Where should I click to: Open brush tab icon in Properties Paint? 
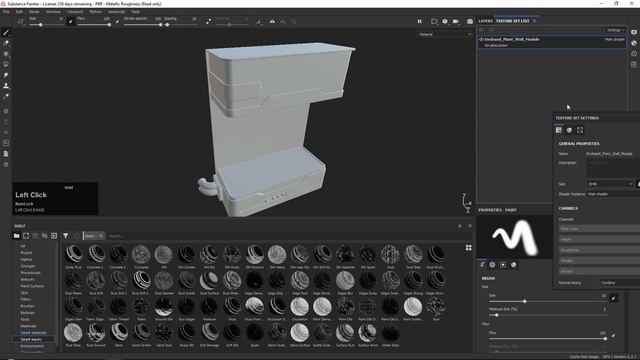click(x=482, y=264)
